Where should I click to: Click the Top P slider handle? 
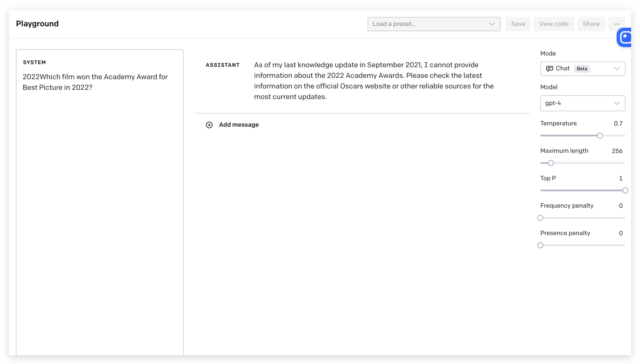[x=625, y=190]
